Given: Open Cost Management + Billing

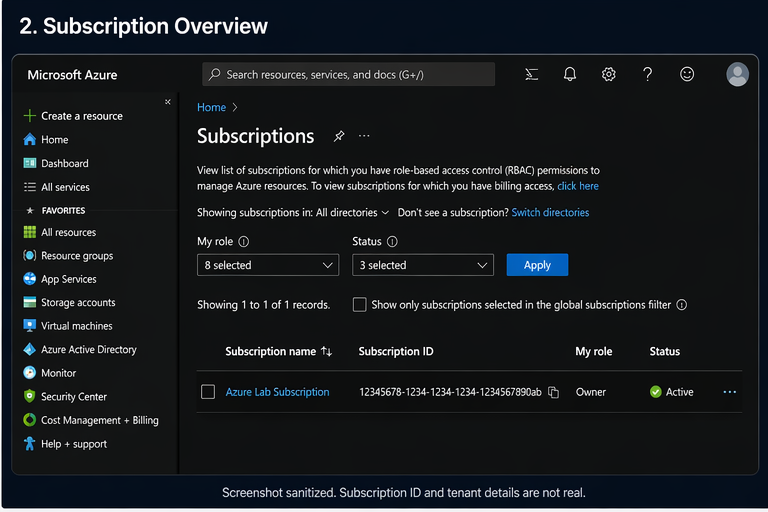Looking at the screenshot, I should (91, 420).
